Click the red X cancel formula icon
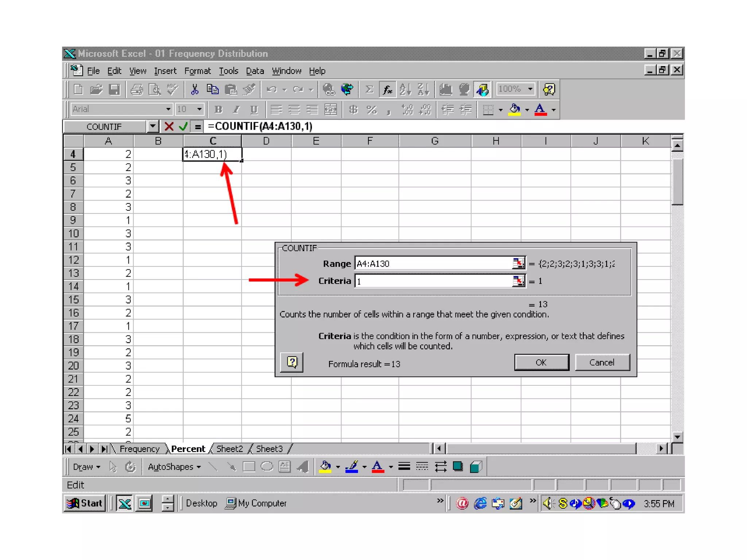 pyautogui.click(x=169, y=127)
